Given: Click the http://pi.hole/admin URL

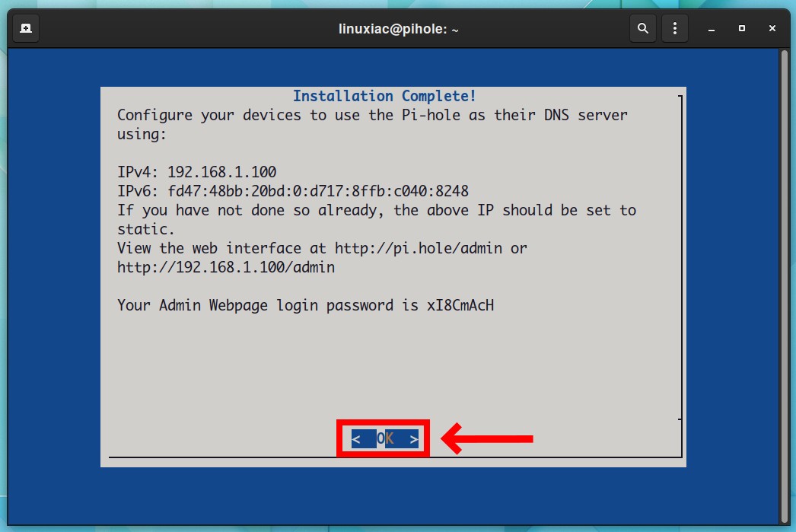Looking at the screenshot, I should click(x=419, y=248).
